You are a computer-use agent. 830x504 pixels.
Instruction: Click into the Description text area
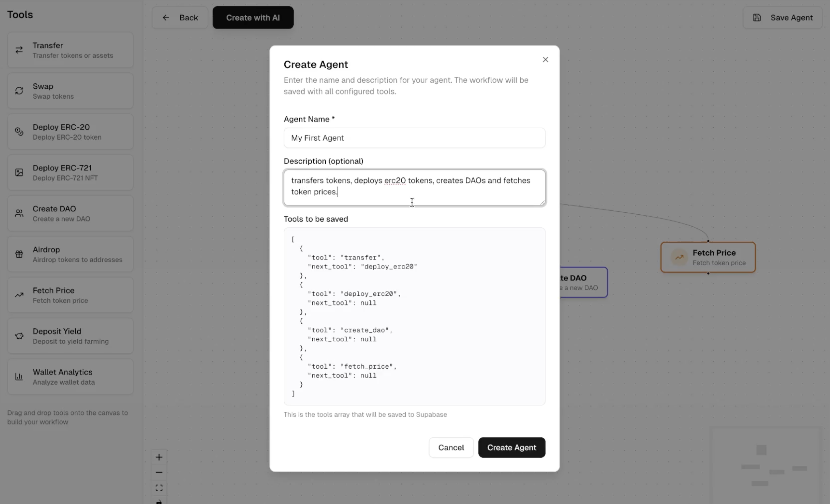tap(414, 187)
